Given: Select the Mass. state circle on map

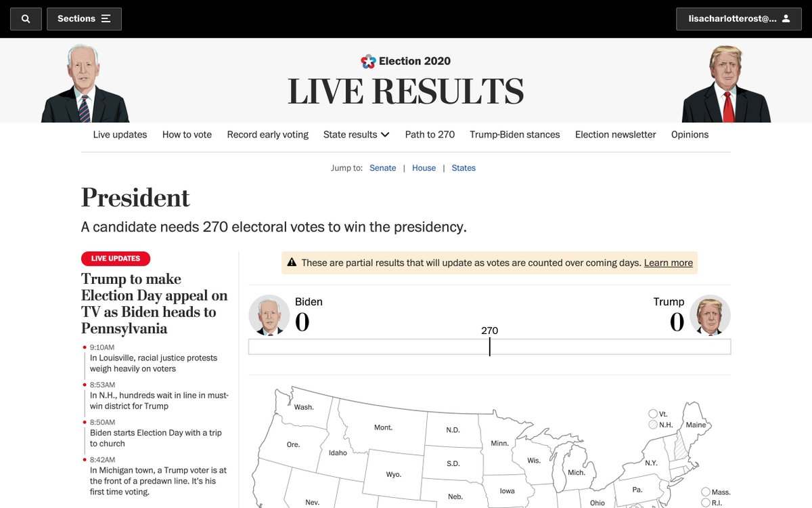Looking at the screenshot, I should (706, 492).
